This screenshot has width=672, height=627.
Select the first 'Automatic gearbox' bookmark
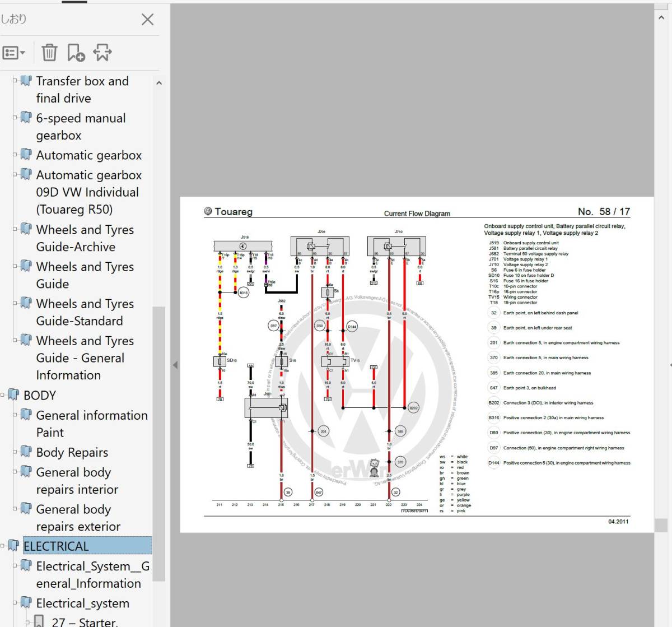[x=89, y=155]
